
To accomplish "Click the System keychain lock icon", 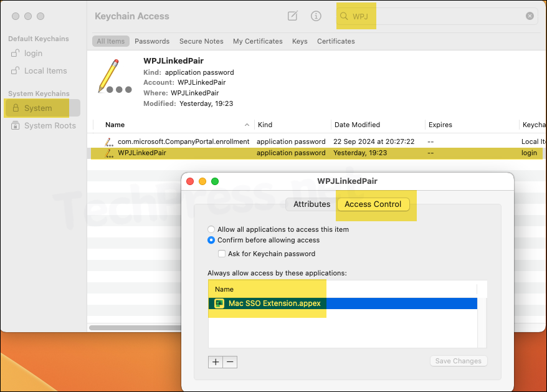I will (16, 108).
